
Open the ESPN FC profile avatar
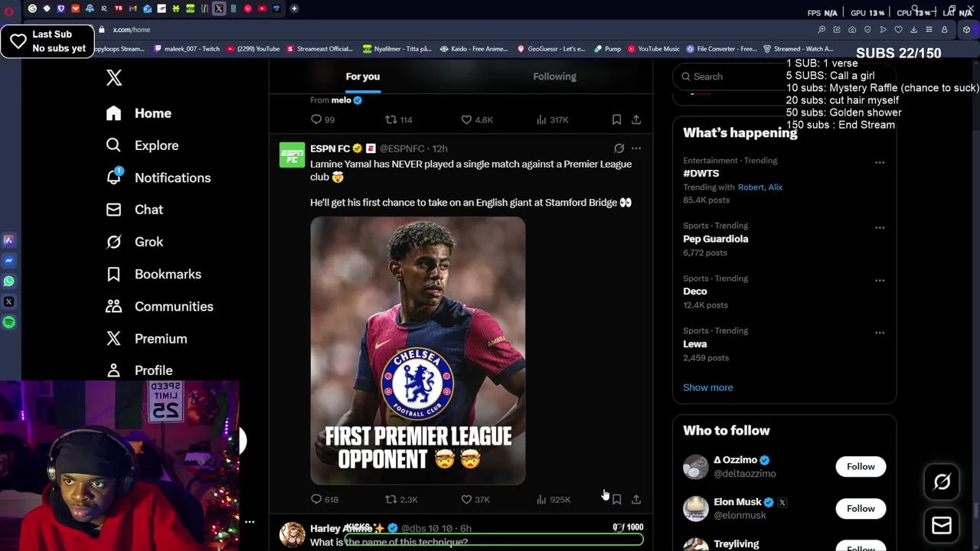[292, 155]
